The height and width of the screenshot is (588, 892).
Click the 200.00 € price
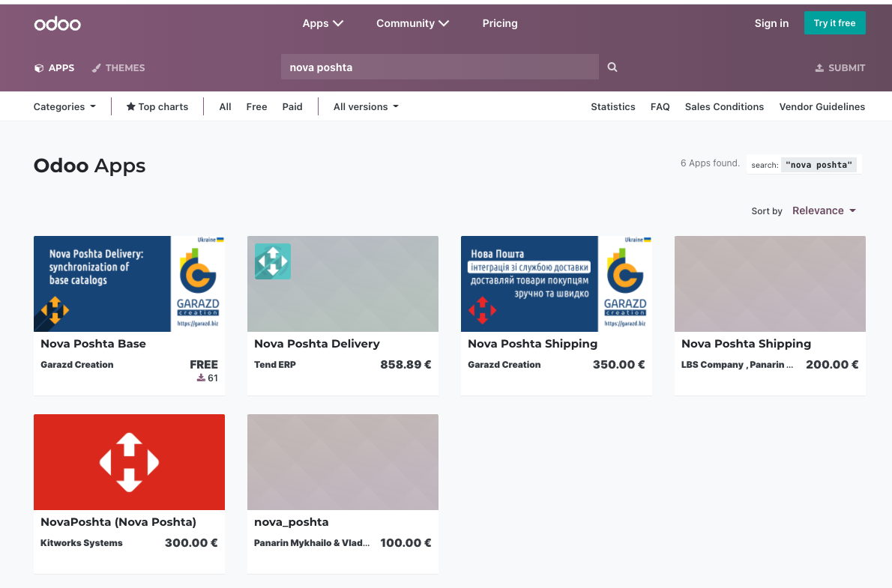[832, 365]
